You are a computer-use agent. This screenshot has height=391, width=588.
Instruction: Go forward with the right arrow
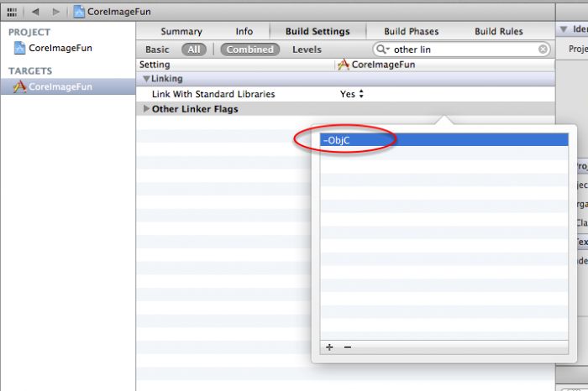pos(56,12)
